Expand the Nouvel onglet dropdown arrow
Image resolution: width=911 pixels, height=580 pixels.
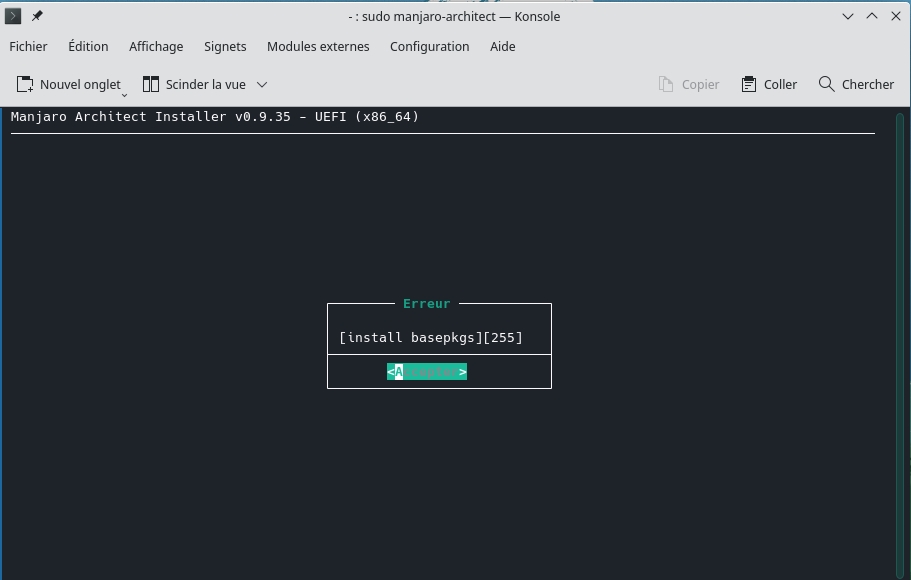pyautogui.click(x=124, y=95)
